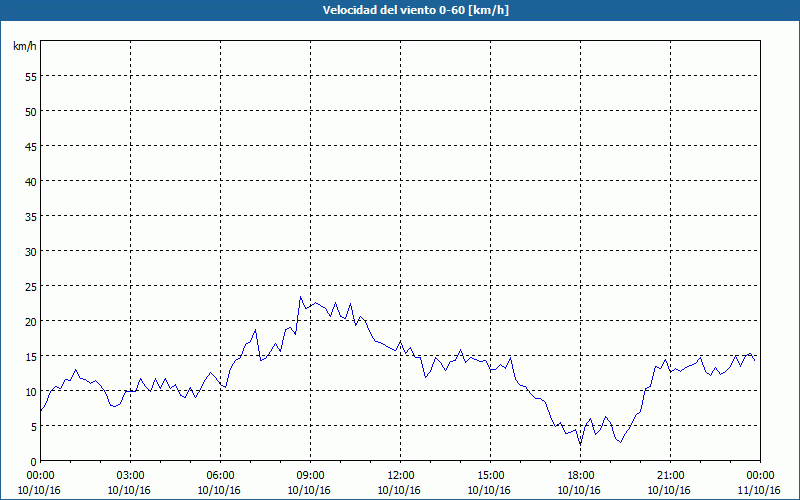Click the 40 y-axis value
The width and height of the screenshot is (800, 500).
pos(31,182)
